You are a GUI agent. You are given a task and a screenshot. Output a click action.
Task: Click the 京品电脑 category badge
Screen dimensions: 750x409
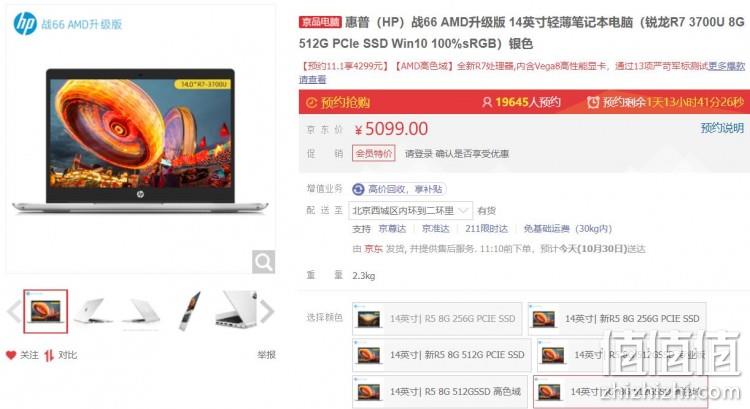pyautogui.click(x=320, y=22)
